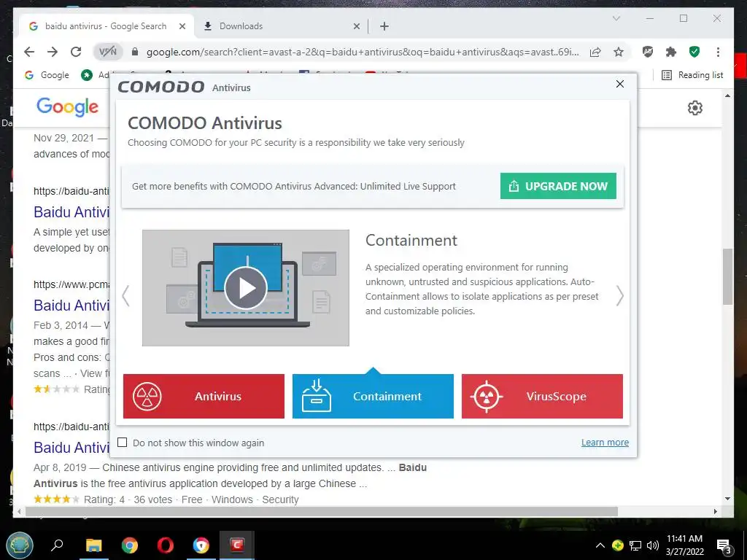Close the Downloads tab
This screenshot has width=747, height=560.
[356, 27]
